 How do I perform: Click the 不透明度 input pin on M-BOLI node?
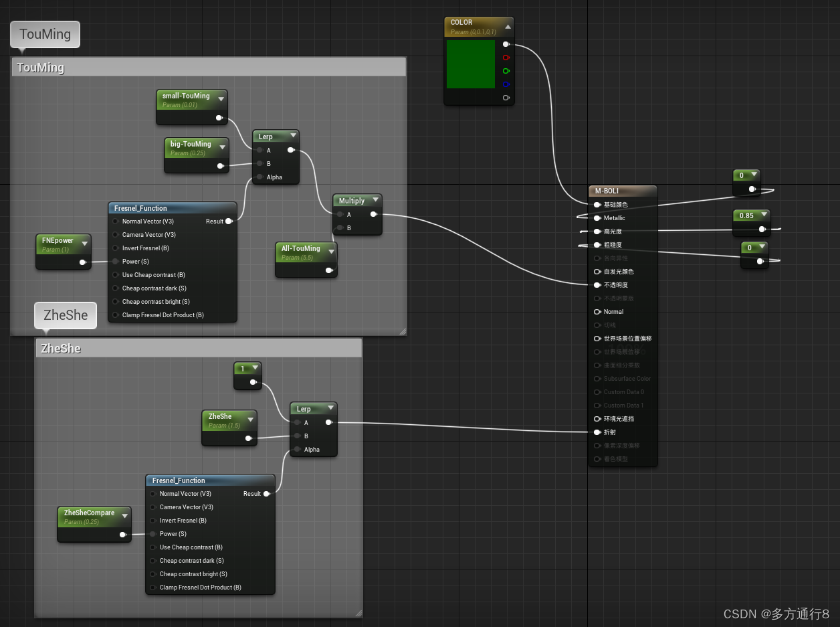coord(597,284)
